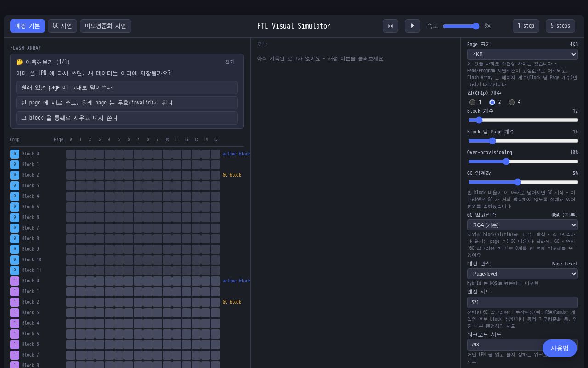Viewport: 588px width, 368px height.
Task: Open the 마모평준화 시연 tab
Action: click(106, 26)
